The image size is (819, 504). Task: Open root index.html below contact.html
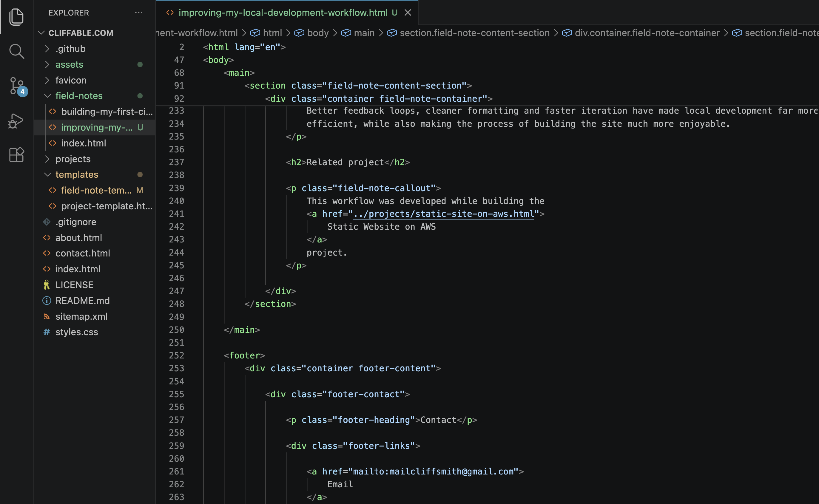(95, 269)
